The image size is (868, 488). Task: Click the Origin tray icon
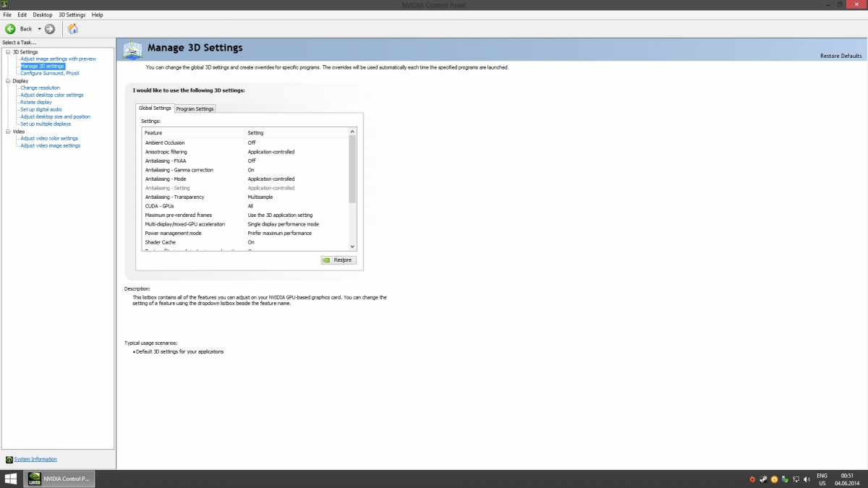click(752, 479)
